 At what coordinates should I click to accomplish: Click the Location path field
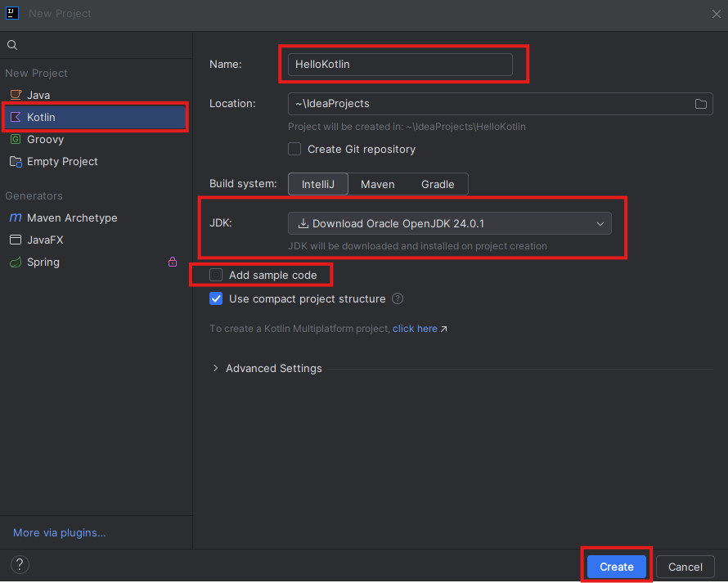[500, 104]
